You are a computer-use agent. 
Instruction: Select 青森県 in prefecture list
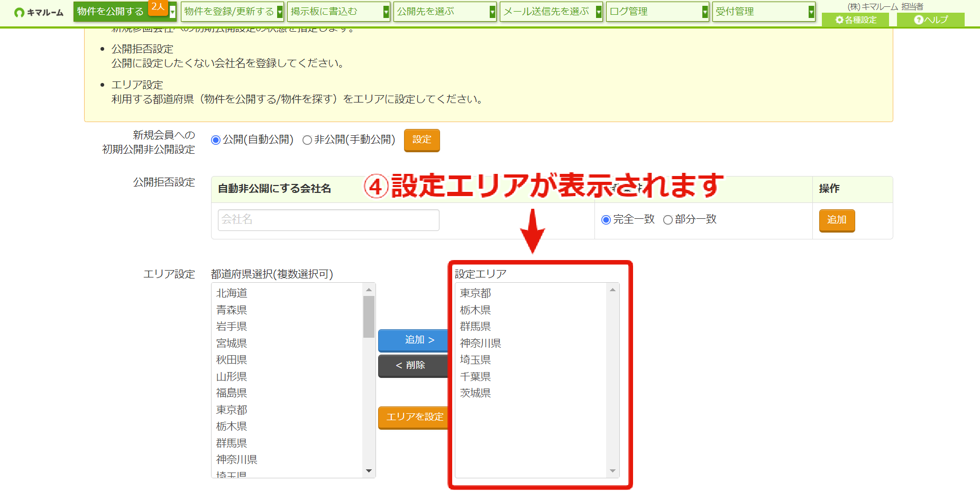pos(287,310)
